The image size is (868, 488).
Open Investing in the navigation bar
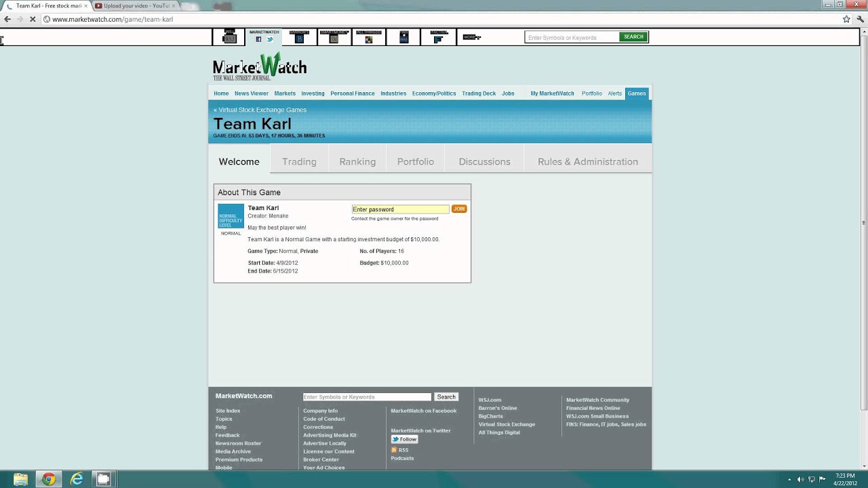pos(313,94)
